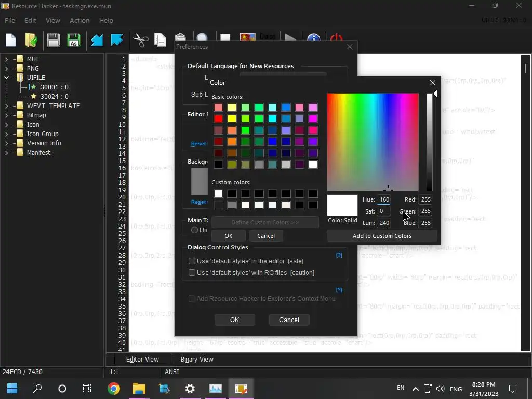This screenshot has height=399, width=532.
Task: Open Task View from the taskbar
Action: (87, 388)
